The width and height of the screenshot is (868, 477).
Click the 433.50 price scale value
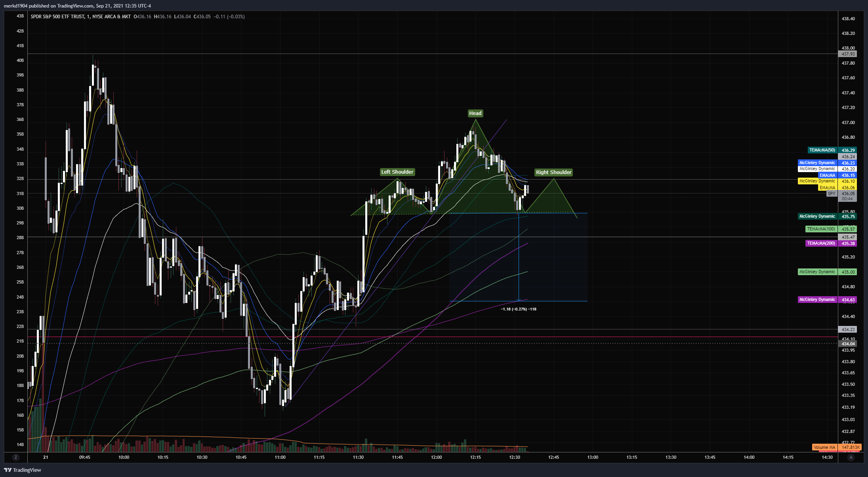point(848,384)
